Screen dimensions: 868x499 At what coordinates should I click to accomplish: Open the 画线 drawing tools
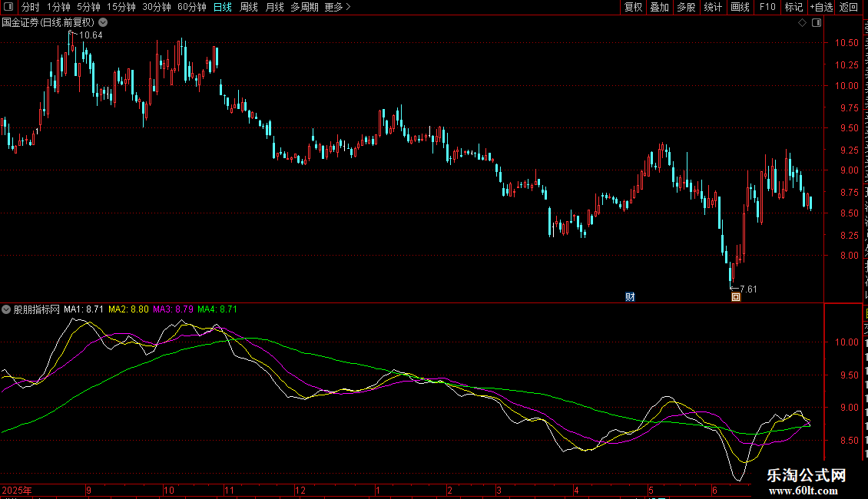pyautogui.click(x=740, y=7)
